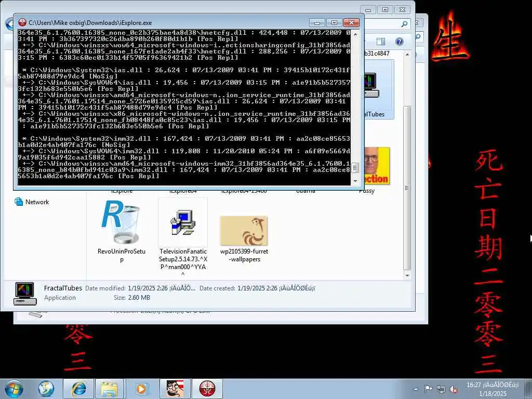This screenshot has width=532, height=399.
Task: Click the Explorer file list scrollbar thumb
Action: tap(407, 188)
